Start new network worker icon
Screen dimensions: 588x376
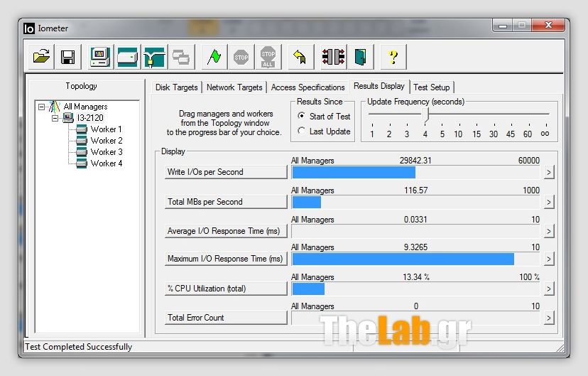pyautogui.click(x=154, y=57)
